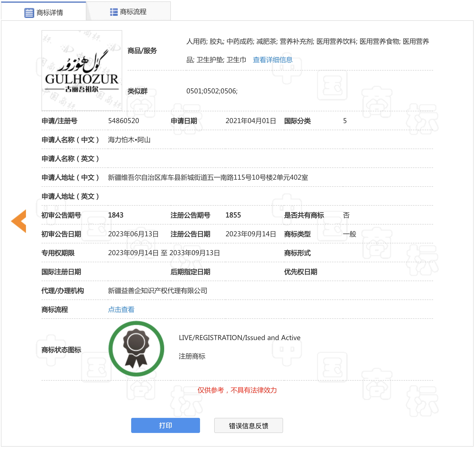476x449 pixels.
Task: Click the 商标流程 row label
Action: 55,310
